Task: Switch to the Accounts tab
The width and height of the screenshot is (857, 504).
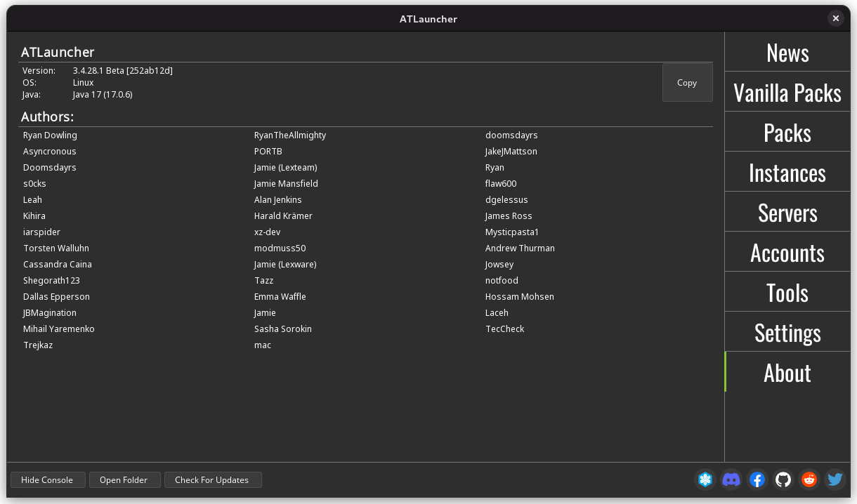Action: point(787,252)
